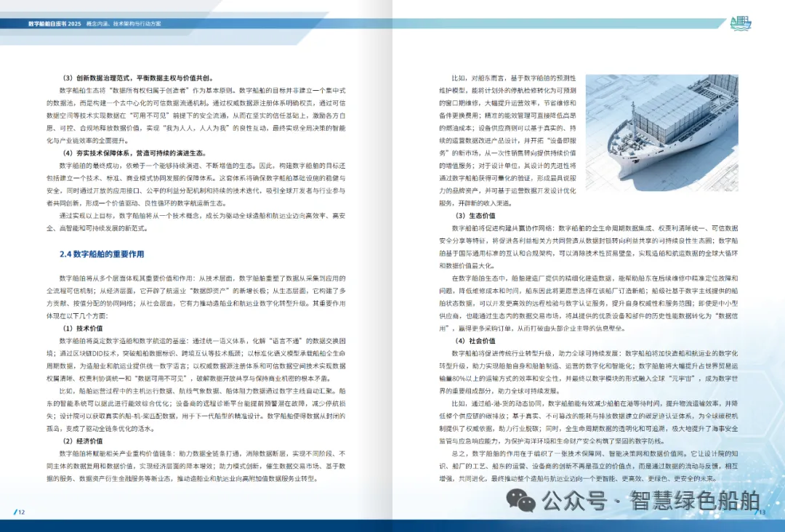The image size is (785, 532).
Task: Click subheading (4) 社会价值
Action: coord(475,341)
